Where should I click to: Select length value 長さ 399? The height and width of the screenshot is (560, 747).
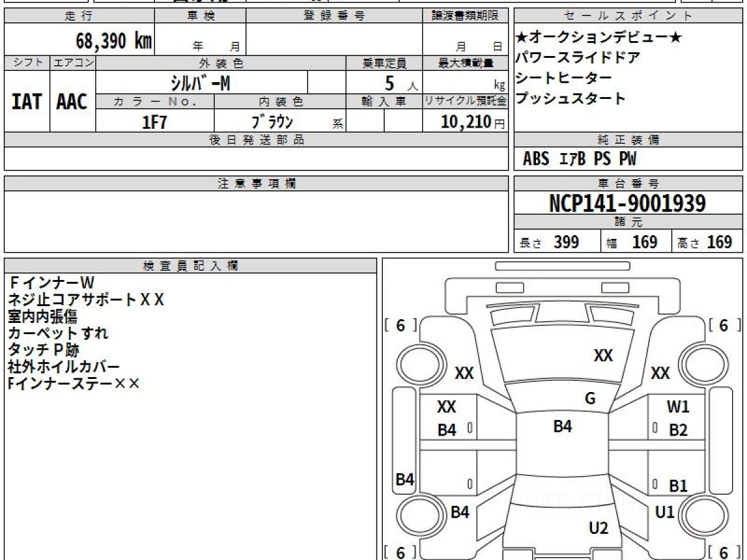coord(549,242)
